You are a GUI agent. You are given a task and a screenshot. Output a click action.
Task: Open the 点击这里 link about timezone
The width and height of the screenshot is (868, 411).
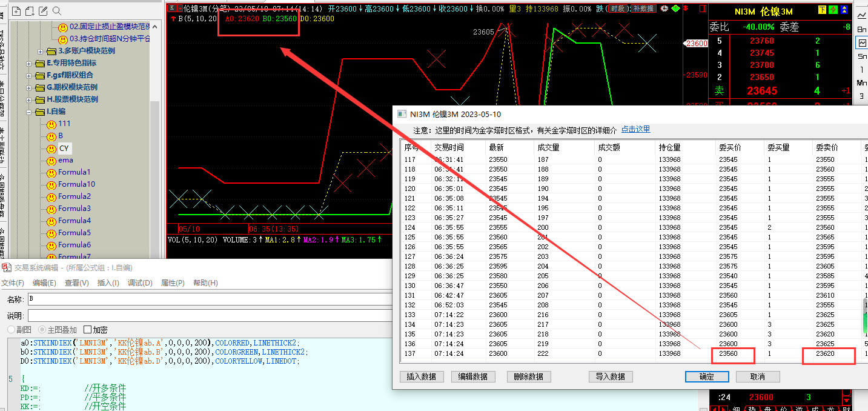(x=635, y=130)
